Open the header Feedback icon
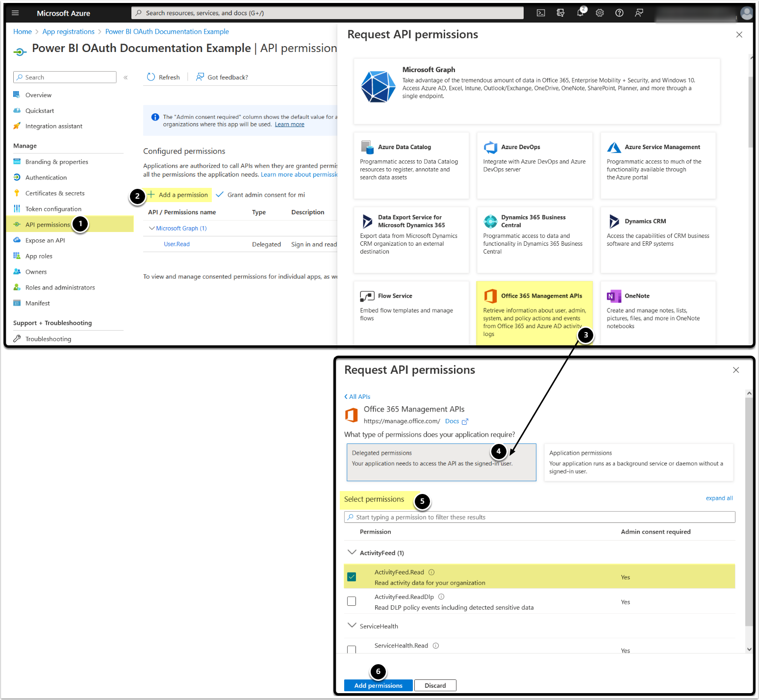759x700 pixels. 639,13
